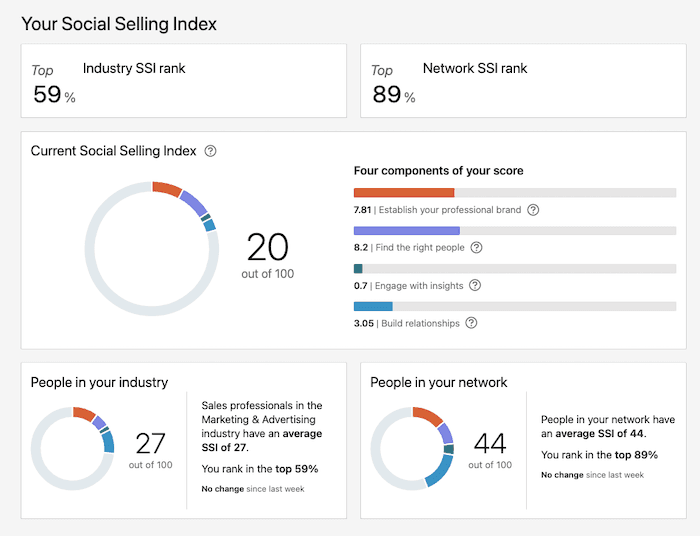
Task: Click the People in your network donut chart
Action: tap(413, 448)
